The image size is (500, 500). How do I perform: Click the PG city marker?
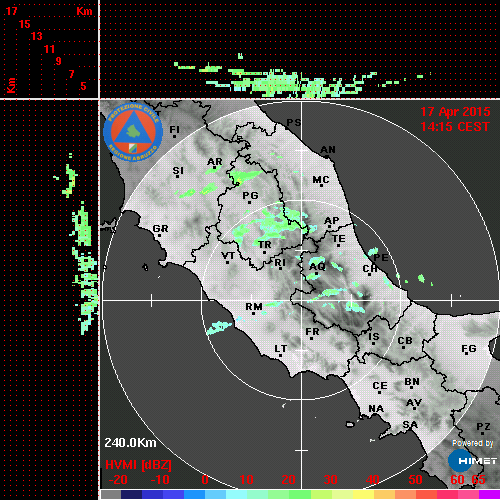[x=249, y=203]
